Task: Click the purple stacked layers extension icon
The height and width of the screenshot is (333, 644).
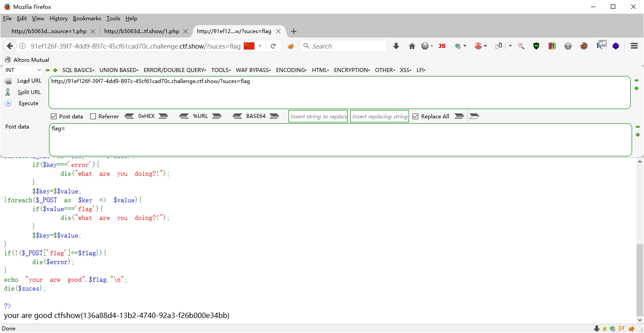Action: pos(616,46)
